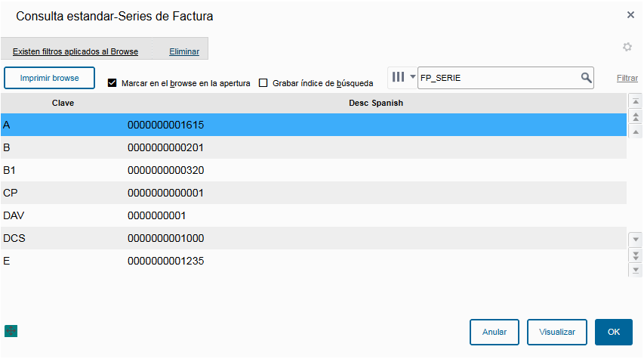Enable 'Grabar índice de búsqueda' checkbox

(x=263, y=83)
